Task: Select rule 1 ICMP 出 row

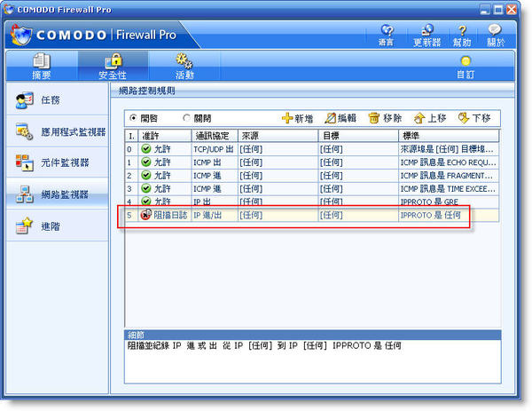Action: (x=312, y=162)
